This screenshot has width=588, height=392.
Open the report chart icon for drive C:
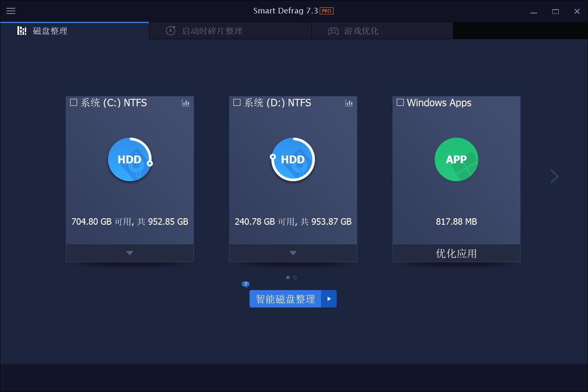pos(186,103)
